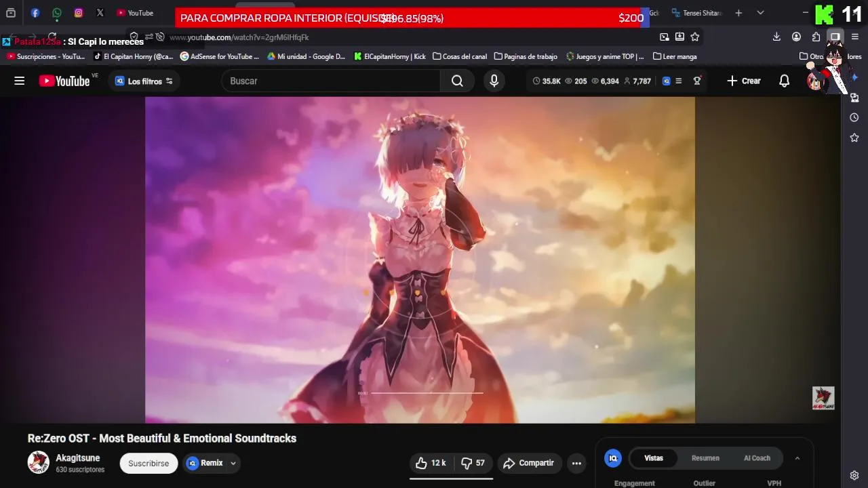Open the sidebar bookmarks star icon
Image resolution: width=868 pixels, height=488 pixels.
[x=854, y=138]
